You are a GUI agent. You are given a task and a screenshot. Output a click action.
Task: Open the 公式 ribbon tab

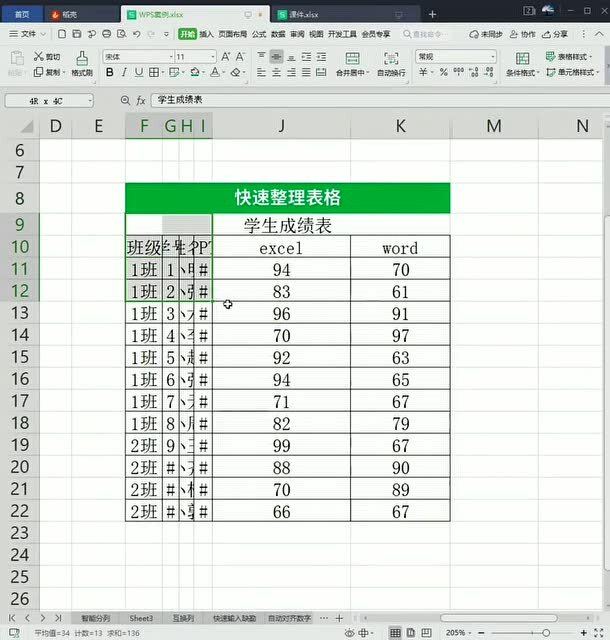pos(259,34)
